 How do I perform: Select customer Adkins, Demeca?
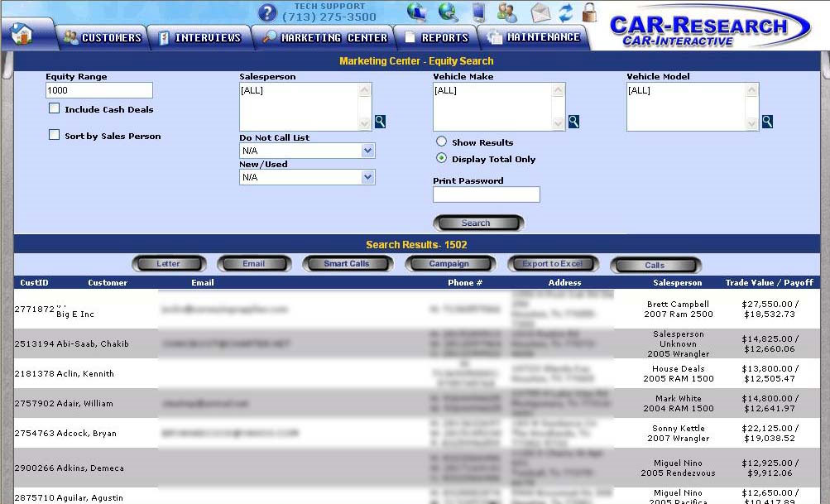tap(90, 468)
